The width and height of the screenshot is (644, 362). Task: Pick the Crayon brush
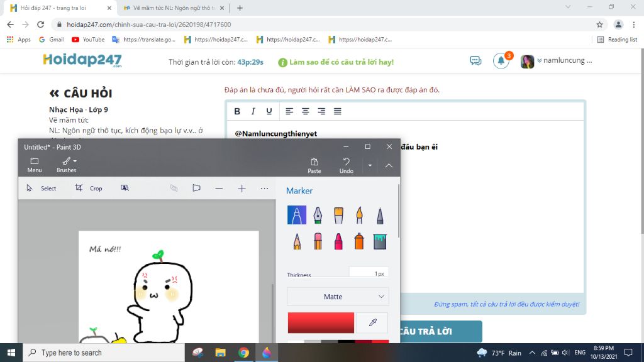[338, 241]
